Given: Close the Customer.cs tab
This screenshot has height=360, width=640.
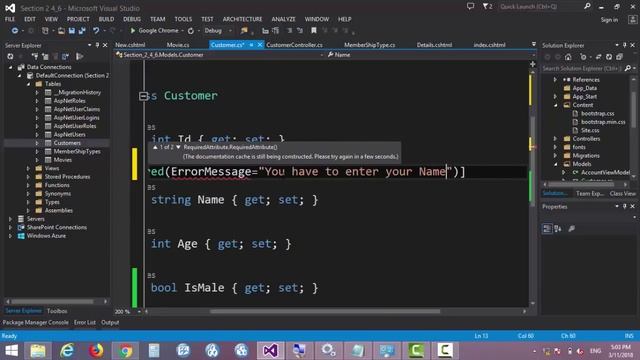Looking at the screenshot, I should (x=260, y=45).
